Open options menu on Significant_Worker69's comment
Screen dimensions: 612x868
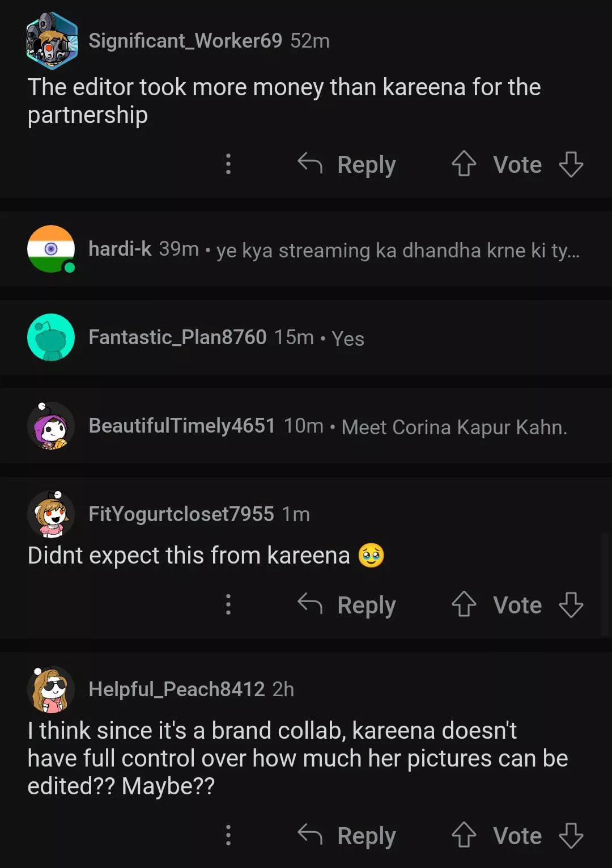point(228,164)
